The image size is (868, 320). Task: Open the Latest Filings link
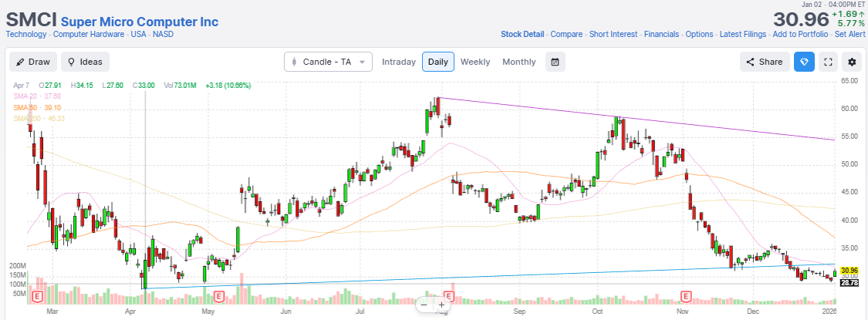[x=743, y=35]
